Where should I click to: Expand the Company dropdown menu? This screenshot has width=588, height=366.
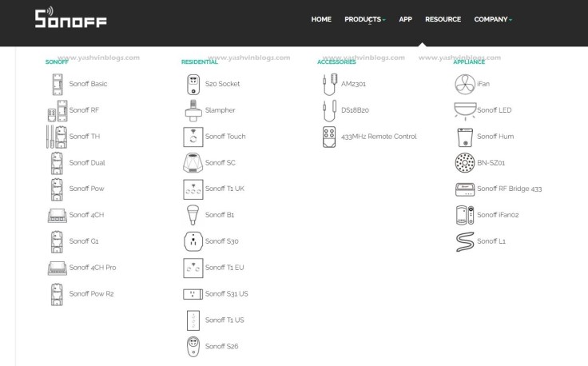click(x=493, y=19)
